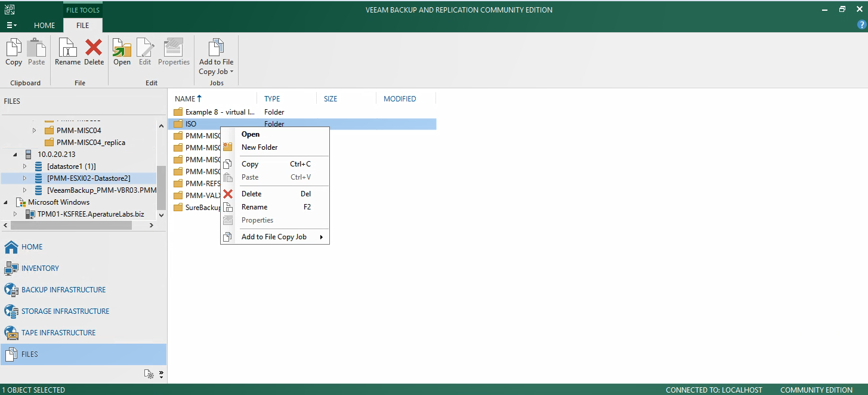Open the Storage Infrastructure view

(x=65, y=311)
